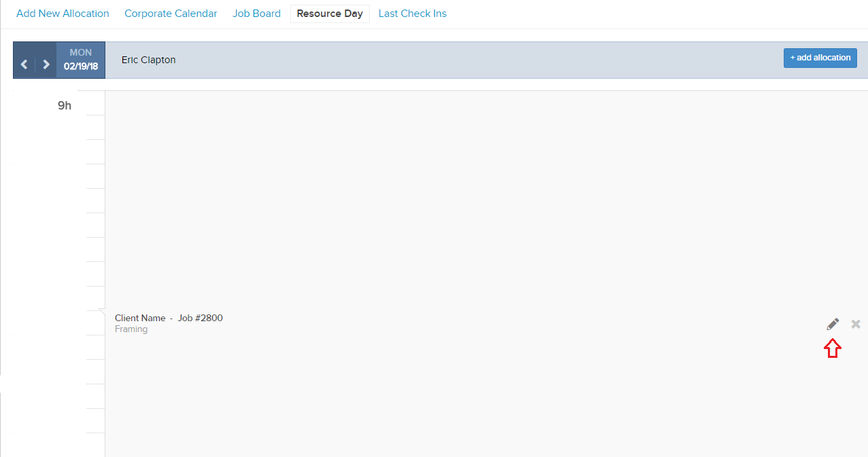868x457 pixels.
Task: Click the + add allocation button
Action: (x=820, y=58)
